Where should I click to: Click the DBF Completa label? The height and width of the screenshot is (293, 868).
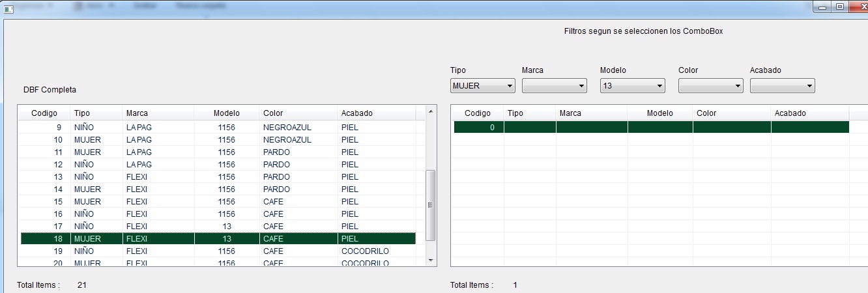click(50, 90)
